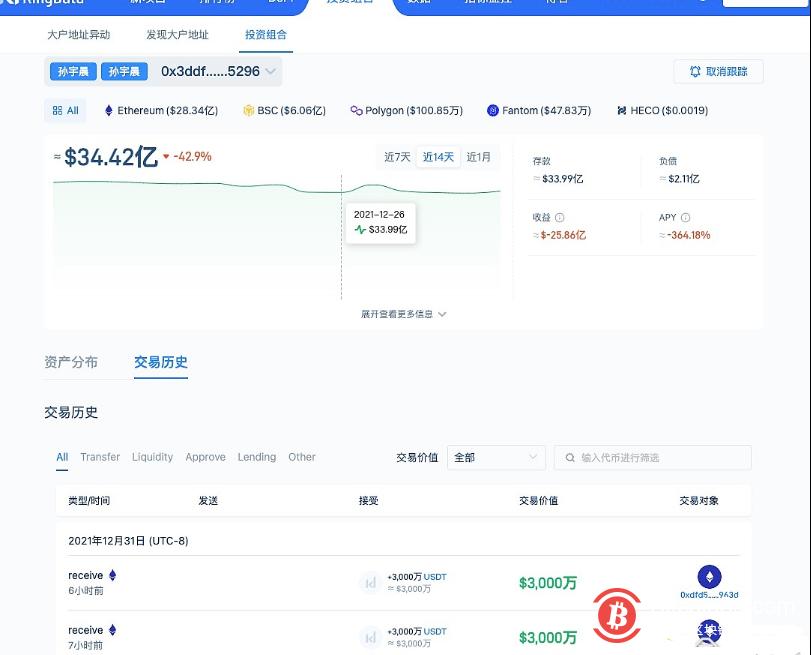Click the token filter search field
This screenshot has height=655, width=811.
(651, 457)
